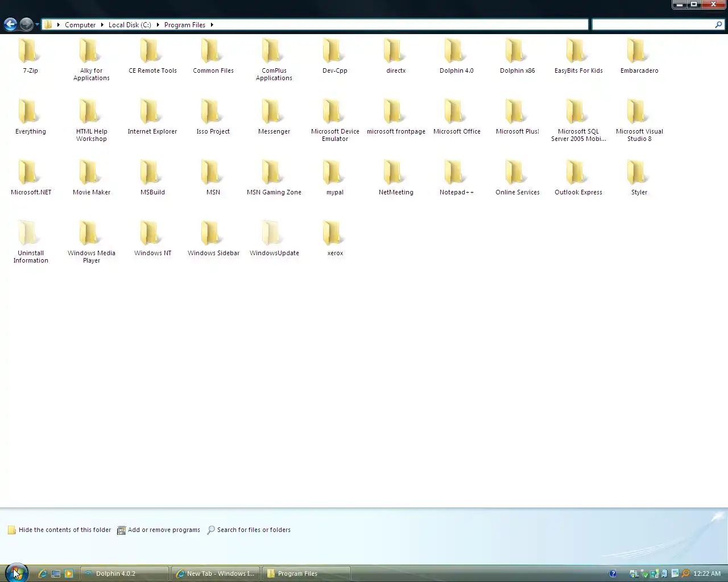Image resolution: width=728 pixels, height=582 pixels.
Task: Switch to Dolphin 4.0.2 taskbar button
Action: coord(125,573)
